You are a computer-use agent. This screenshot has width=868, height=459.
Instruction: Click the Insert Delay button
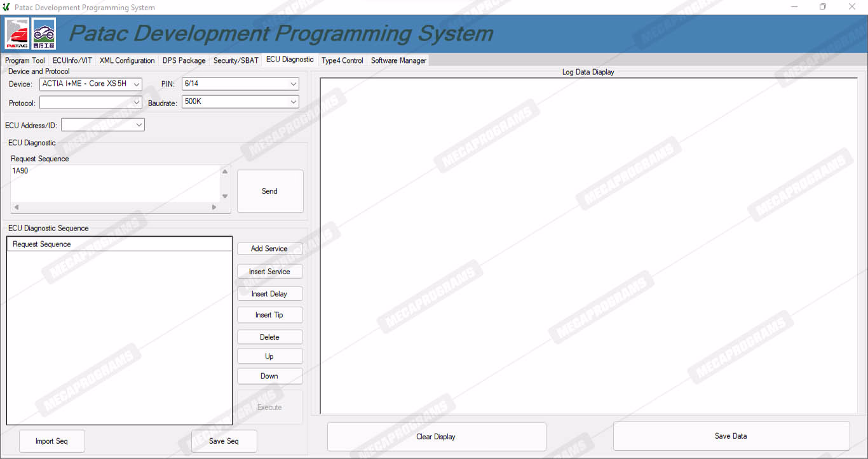(269, 294)
